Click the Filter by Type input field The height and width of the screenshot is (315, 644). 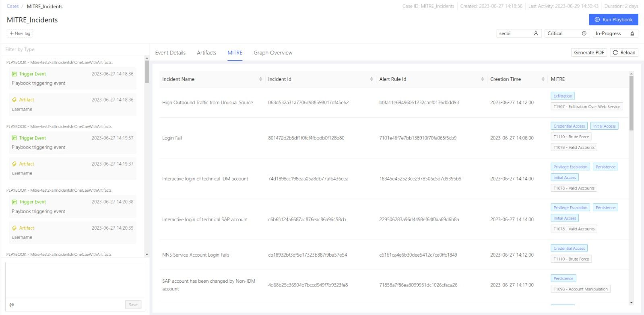tap(72, 50)
